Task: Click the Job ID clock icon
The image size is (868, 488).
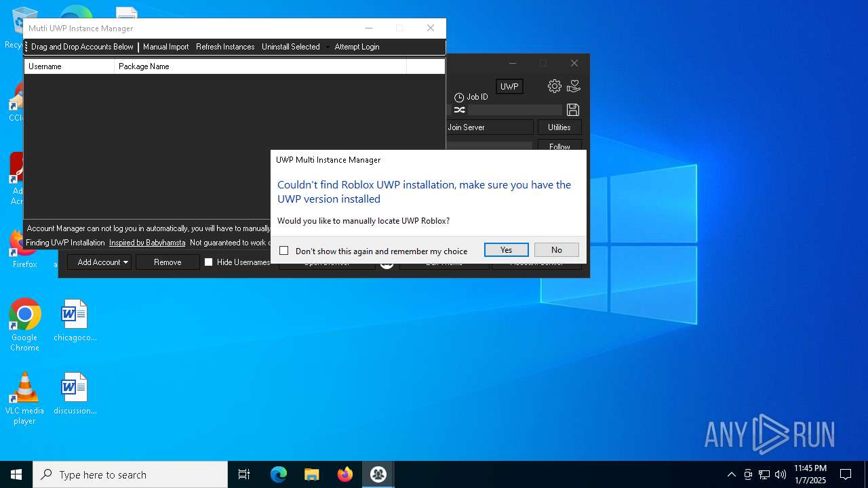Action: pyautogui.click(x=459, y=98)
